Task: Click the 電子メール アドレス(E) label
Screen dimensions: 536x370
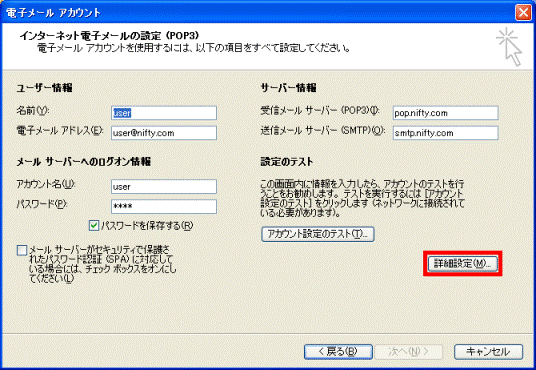Action: click(60, 131)
